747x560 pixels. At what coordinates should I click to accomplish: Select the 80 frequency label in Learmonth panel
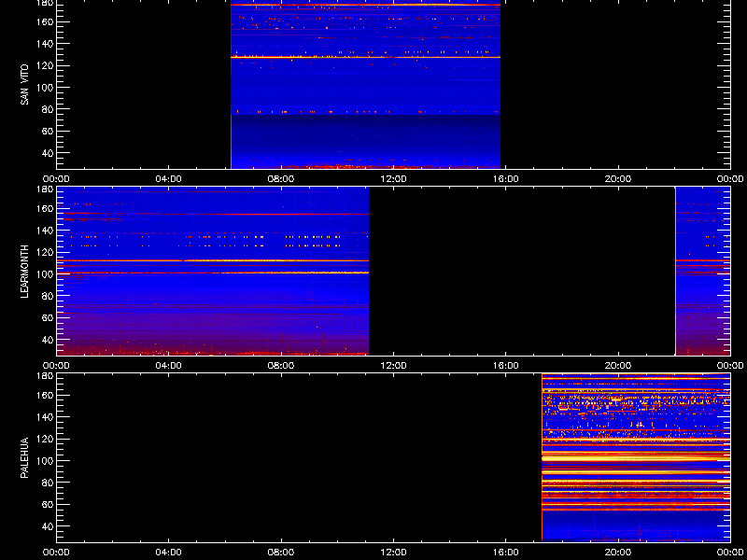[x=49, y=296]
